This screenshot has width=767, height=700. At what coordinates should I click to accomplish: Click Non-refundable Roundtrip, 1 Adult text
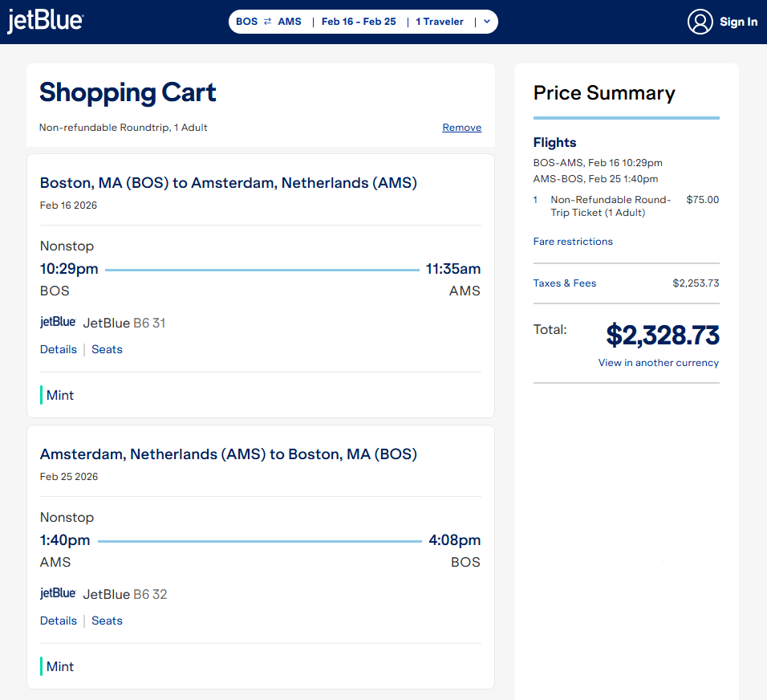[x=124, y=128]
